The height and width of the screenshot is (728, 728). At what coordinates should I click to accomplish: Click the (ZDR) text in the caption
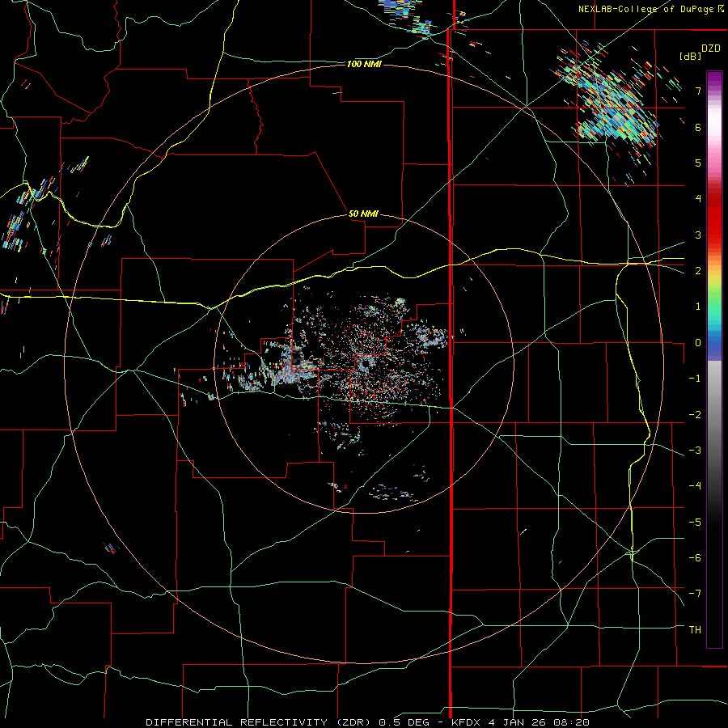(352, 722)
